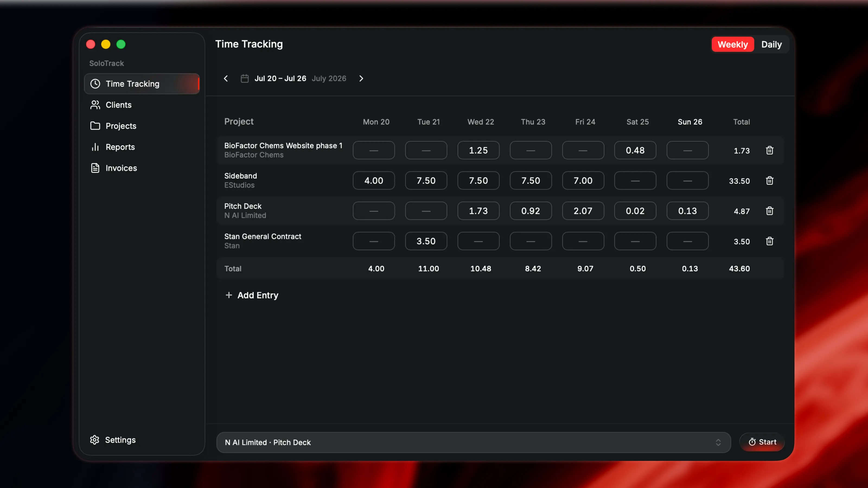Click the Stan General Contract project name

pyautogui.click(x=263, y=236)
